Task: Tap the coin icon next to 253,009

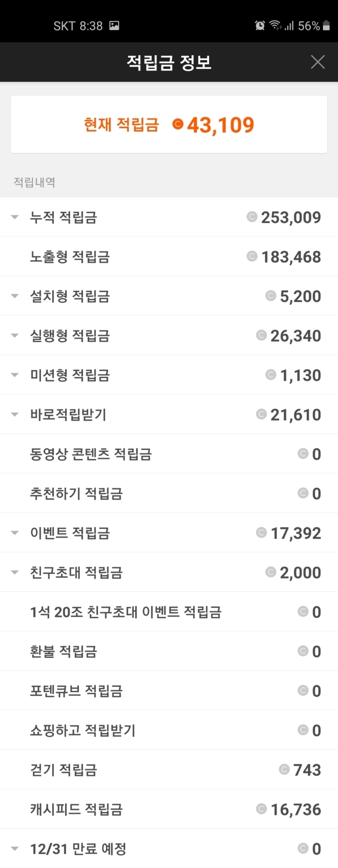Action: click(252, 217)
